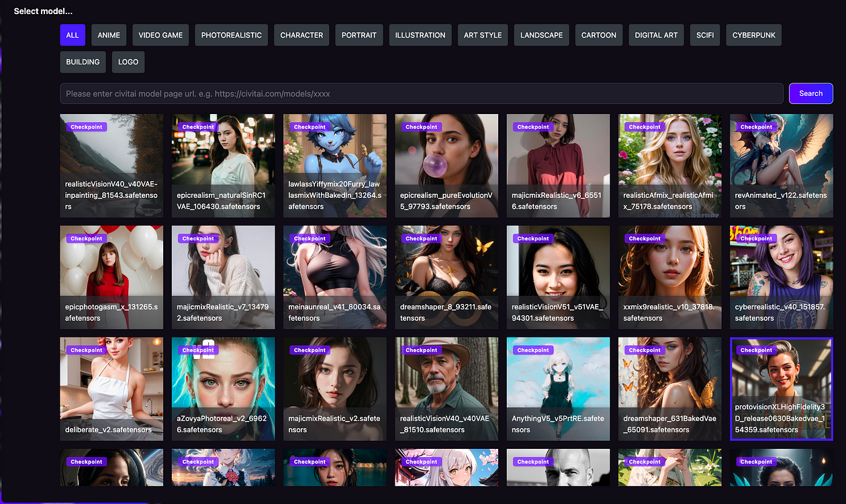Choose cyberrealistic_v40 model card
The height and width of the screenshot is (504, 846).
coord(782,277)
